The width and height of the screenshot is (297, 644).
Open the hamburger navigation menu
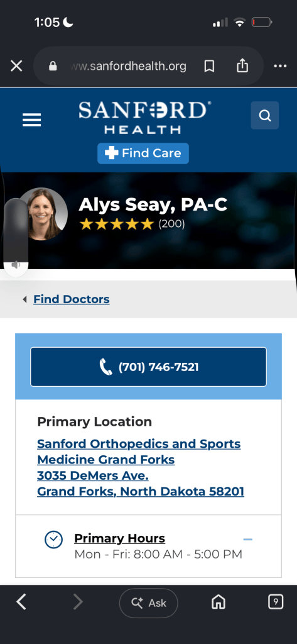[x=31, y=120]
